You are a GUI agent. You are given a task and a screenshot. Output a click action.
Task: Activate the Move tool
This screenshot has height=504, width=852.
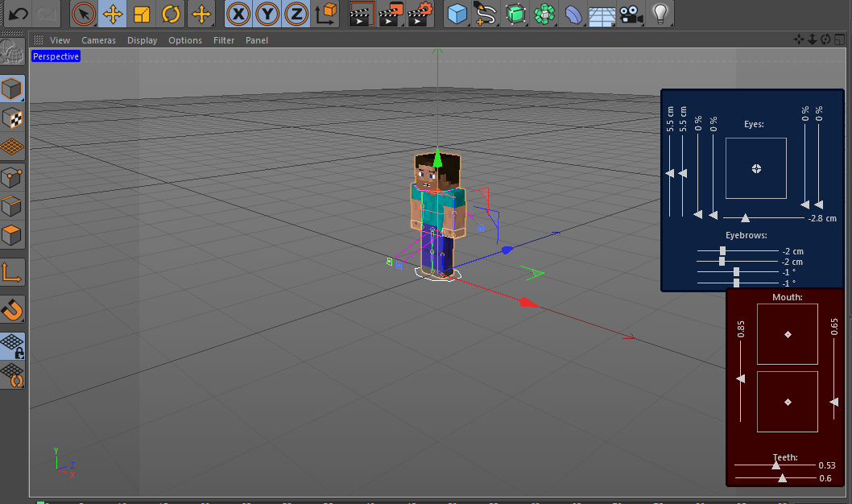[113, 14]
